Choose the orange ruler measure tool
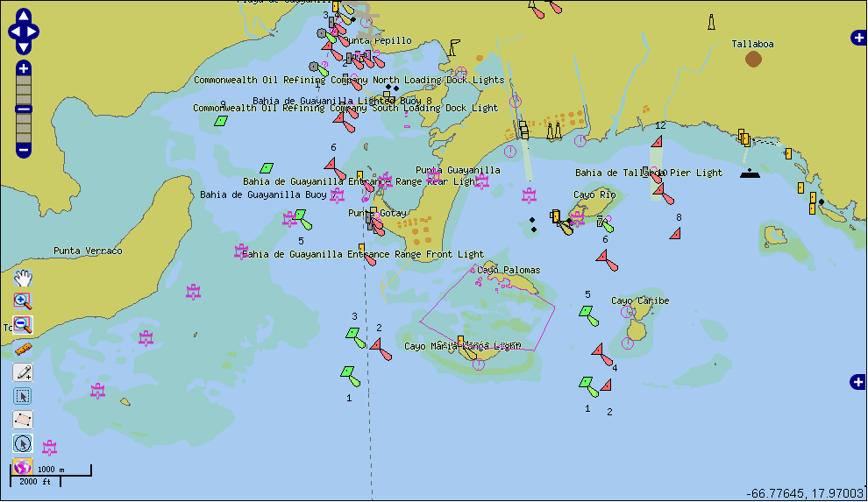Image resolution: width=868 pixels, height=502 pixels. click(23, 348)
